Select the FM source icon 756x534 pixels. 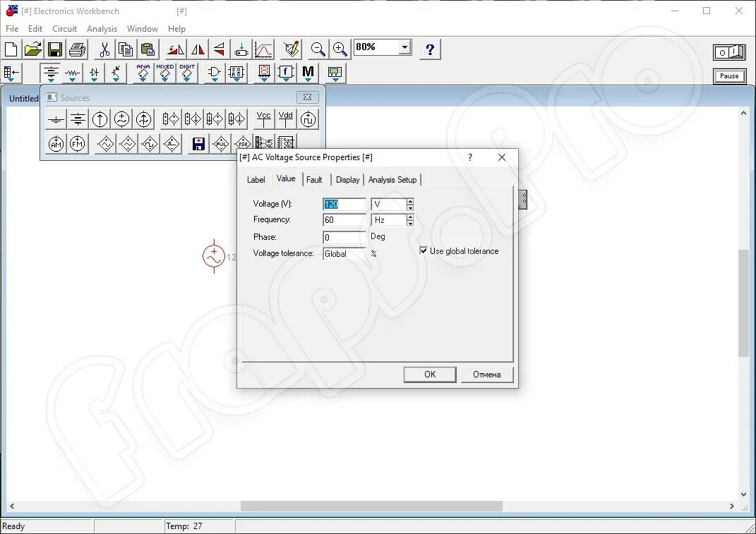point(77,144)
